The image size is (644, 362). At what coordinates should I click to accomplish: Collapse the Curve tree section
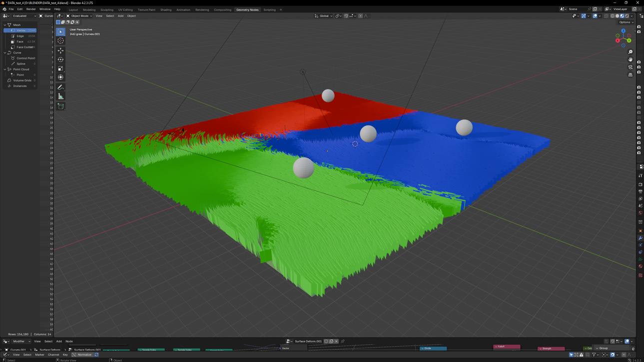tap(5, 52)
